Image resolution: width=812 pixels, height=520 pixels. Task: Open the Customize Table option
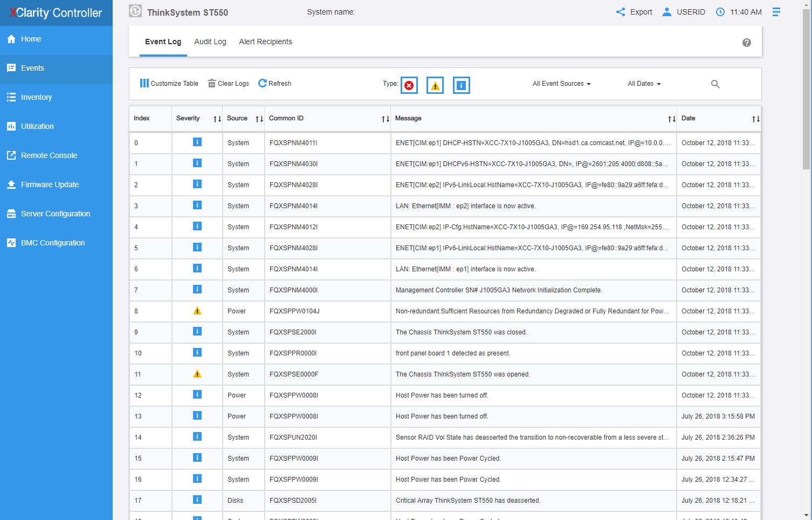tap(169, 84)
